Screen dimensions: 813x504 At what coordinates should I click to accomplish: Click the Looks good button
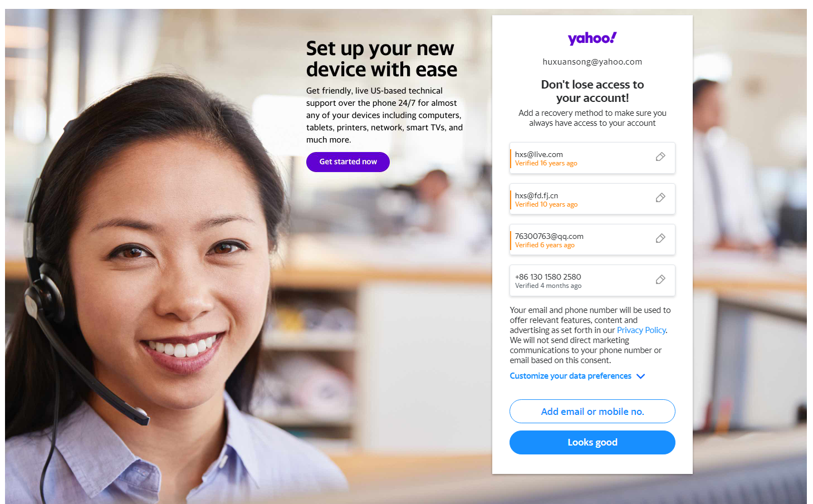(592, 442)
